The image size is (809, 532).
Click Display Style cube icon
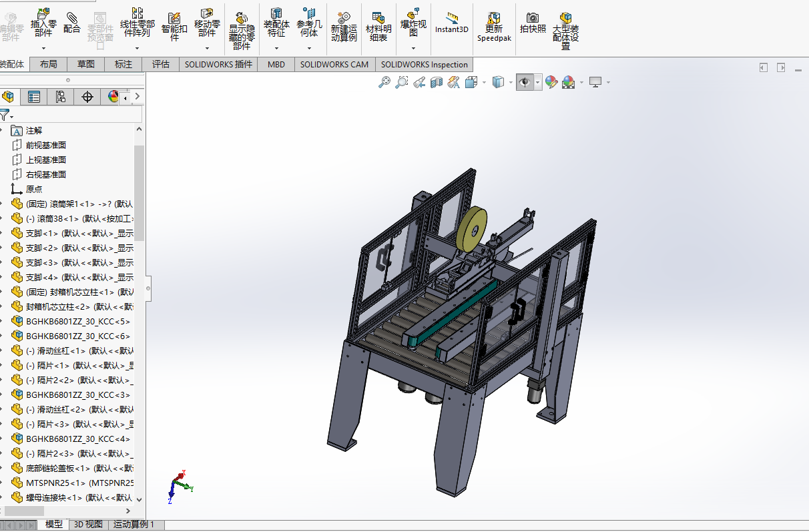point(498,82)
